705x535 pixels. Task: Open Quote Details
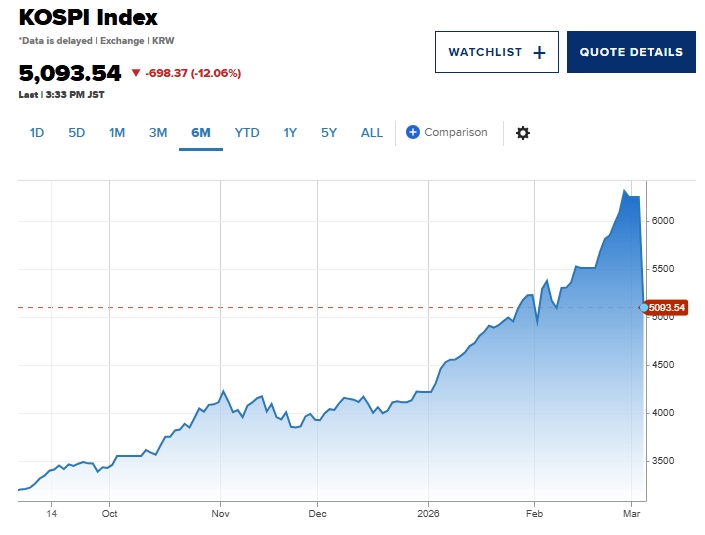[x=630, y=52]
